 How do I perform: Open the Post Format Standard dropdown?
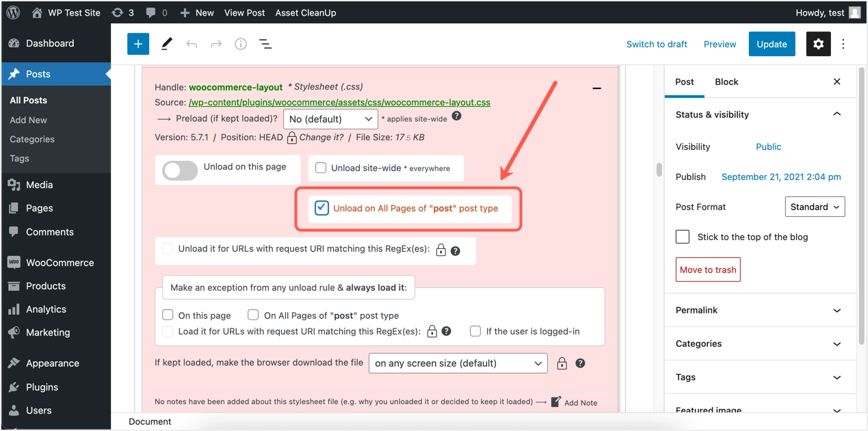tap(815, 207)
